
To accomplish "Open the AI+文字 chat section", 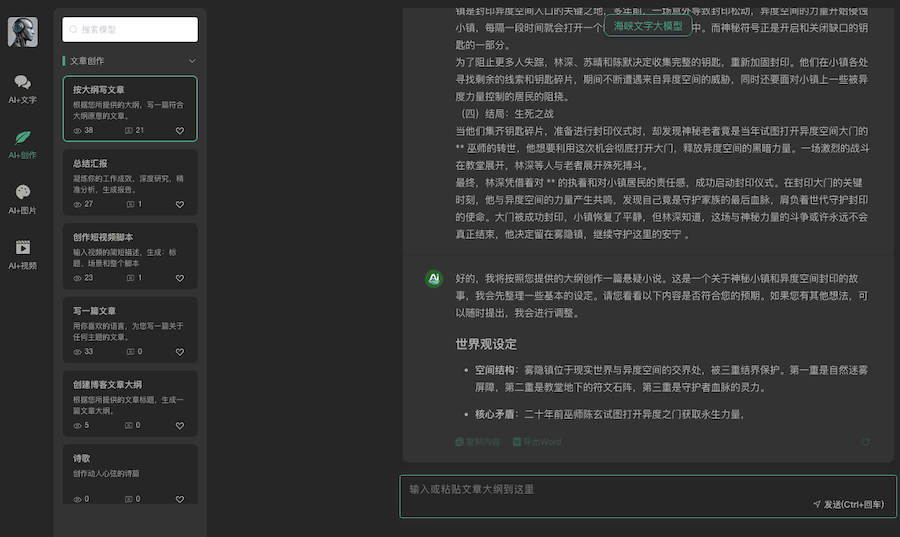I will [22, 88].
